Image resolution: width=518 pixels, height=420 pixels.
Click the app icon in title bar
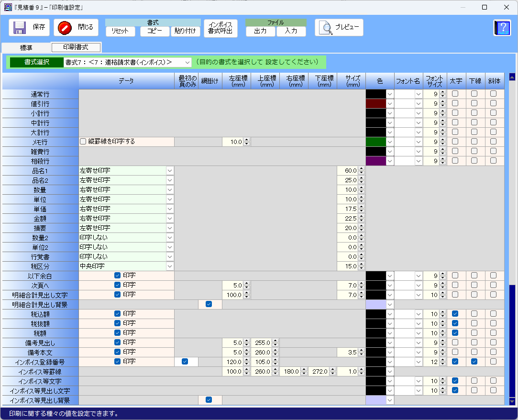pos(8,7)
